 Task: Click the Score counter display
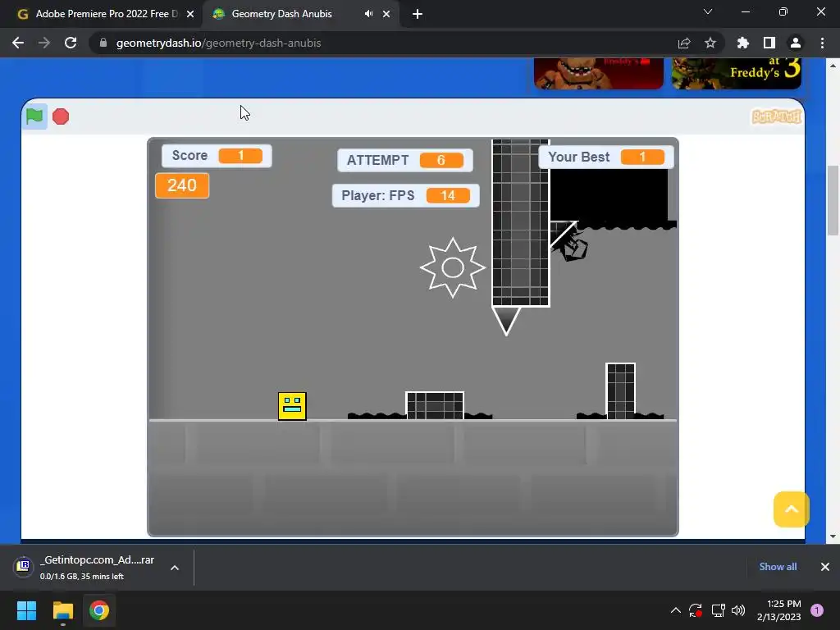(x=217, y=156)
